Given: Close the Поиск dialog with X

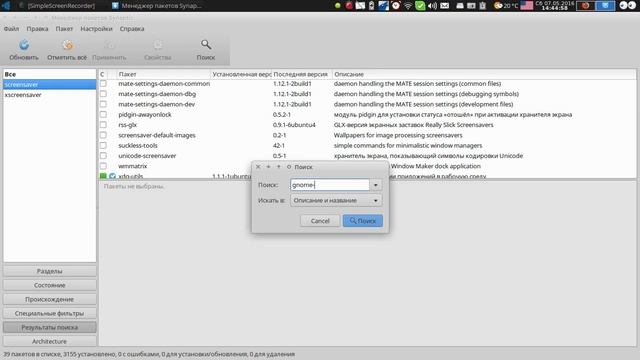Looking at the screenshot, I should (258, 167).
